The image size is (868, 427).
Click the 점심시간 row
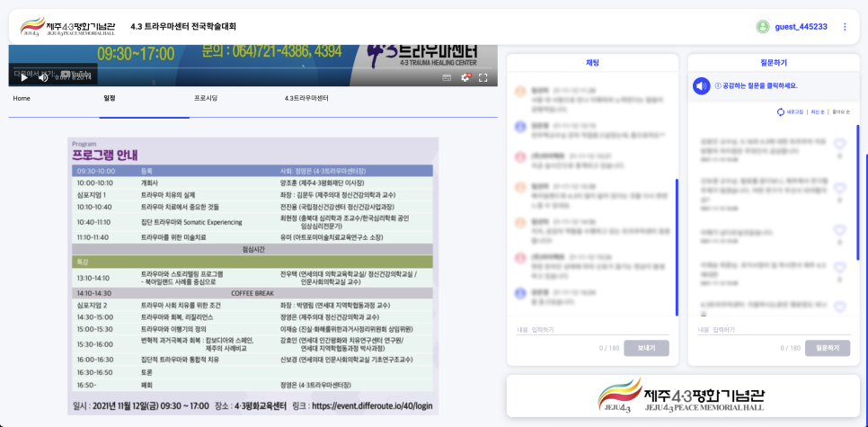[x=252, y=249]
